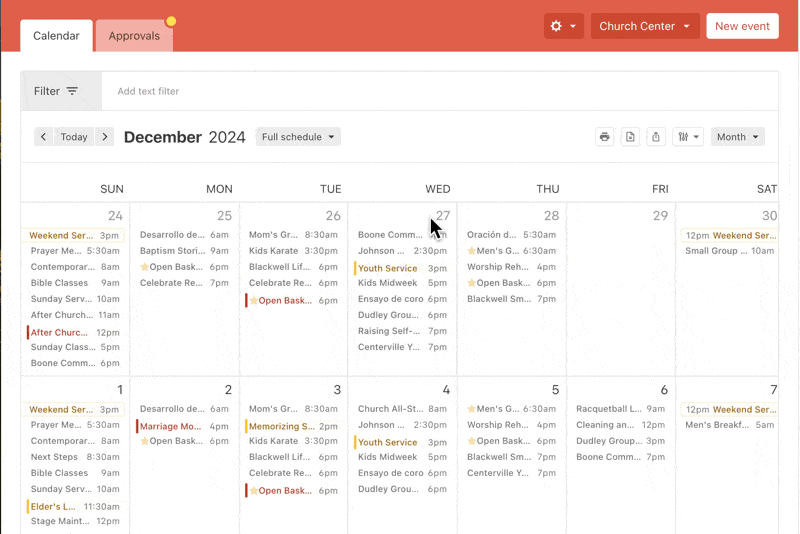Open Marriage Mo... 4pm event
Screen dimensions: 800x534
[x=184, y=426]
